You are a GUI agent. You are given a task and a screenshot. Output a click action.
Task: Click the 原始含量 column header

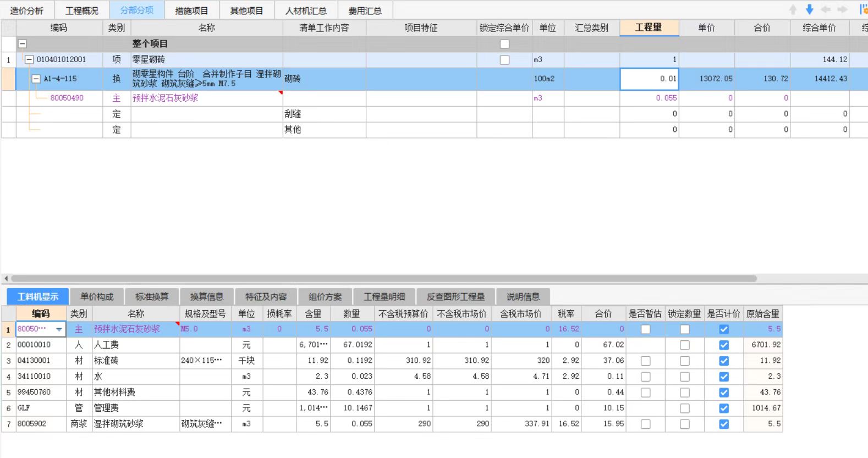point(763,313)
